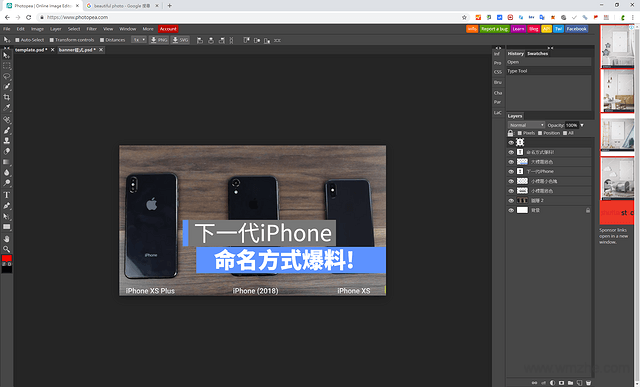640x387 pixels.
Task: Select the Type tool
Action: click(7, 195)
